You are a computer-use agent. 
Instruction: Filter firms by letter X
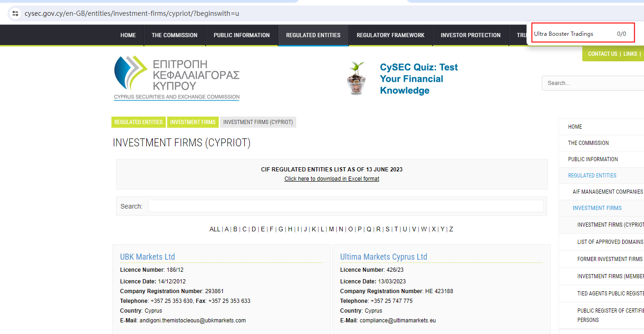(434, 229)
